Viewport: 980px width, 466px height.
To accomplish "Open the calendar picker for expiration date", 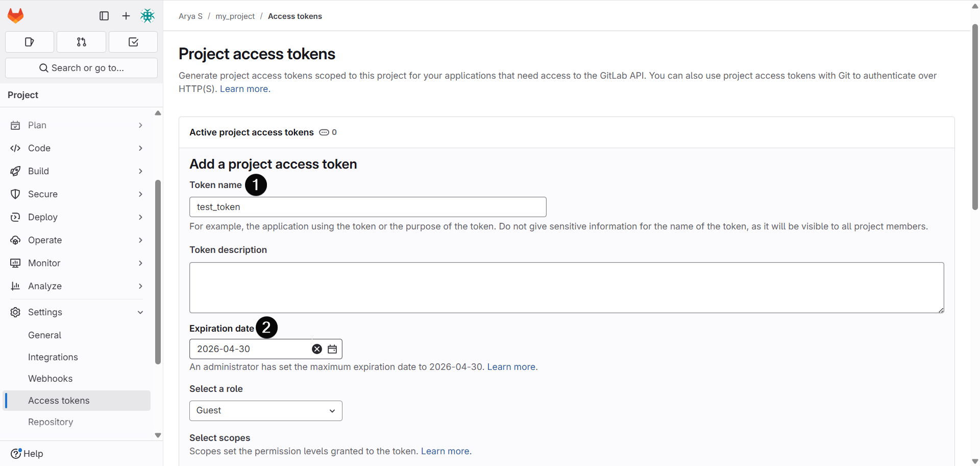I will pos(332,349).
